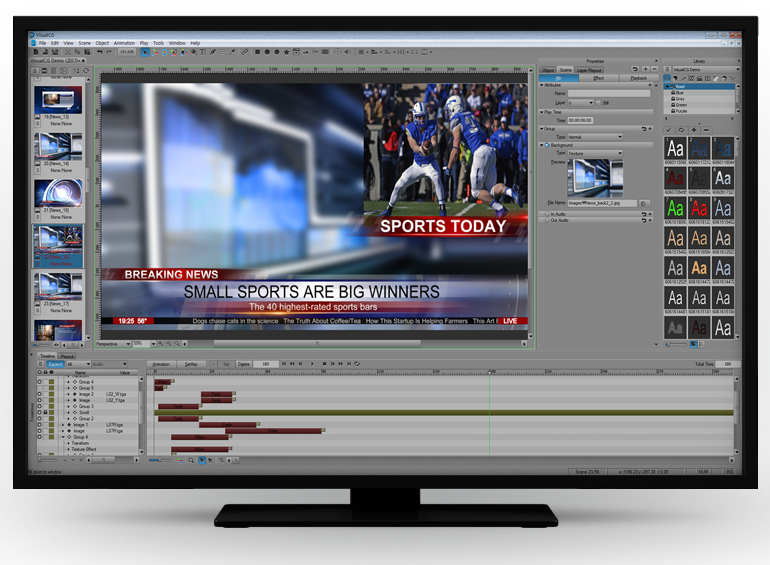The width and height of the screenshot is (770, 565).
Task: Click the timeline magnifier icon at bottom
Action: point(191,460)
